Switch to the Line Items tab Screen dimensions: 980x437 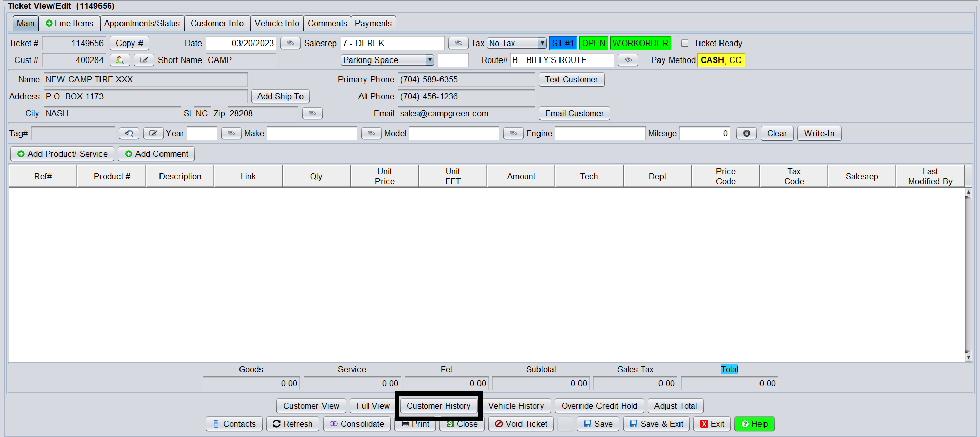[x=69, y=24]
